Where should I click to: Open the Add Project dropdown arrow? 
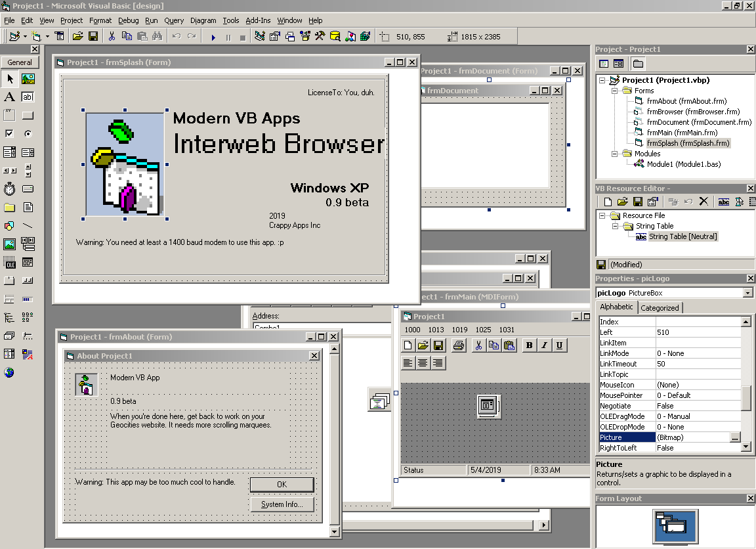pyautogui.click(x=25, y=36)
